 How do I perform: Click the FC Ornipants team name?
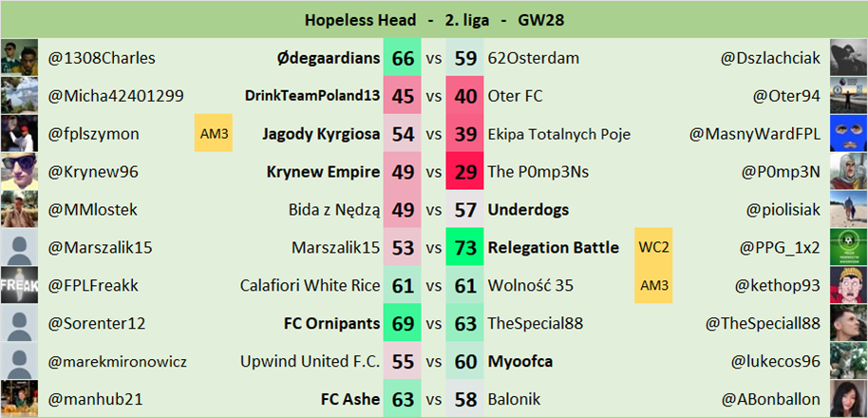[x=331, y=323]
